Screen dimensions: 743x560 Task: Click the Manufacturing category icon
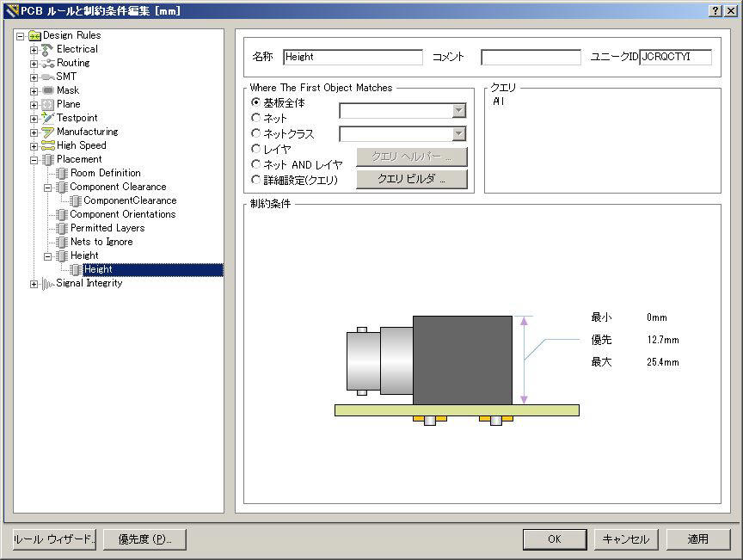[47, 132]
